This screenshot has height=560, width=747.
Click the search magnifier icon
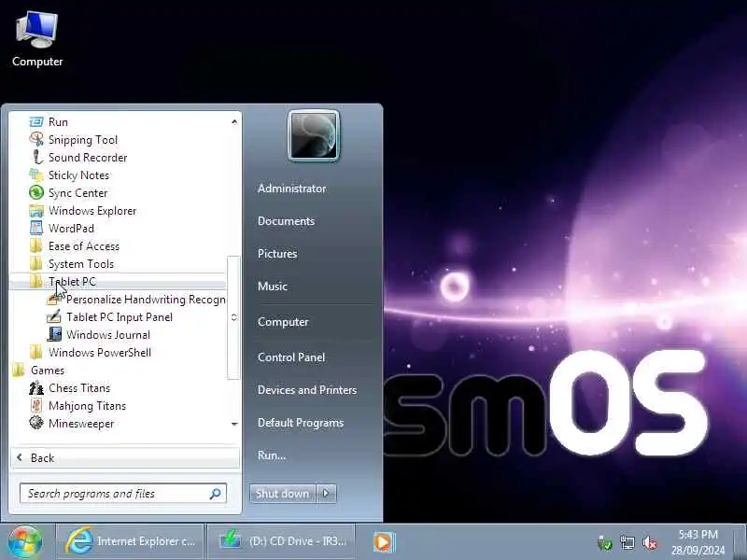click(x=216, y=494)
